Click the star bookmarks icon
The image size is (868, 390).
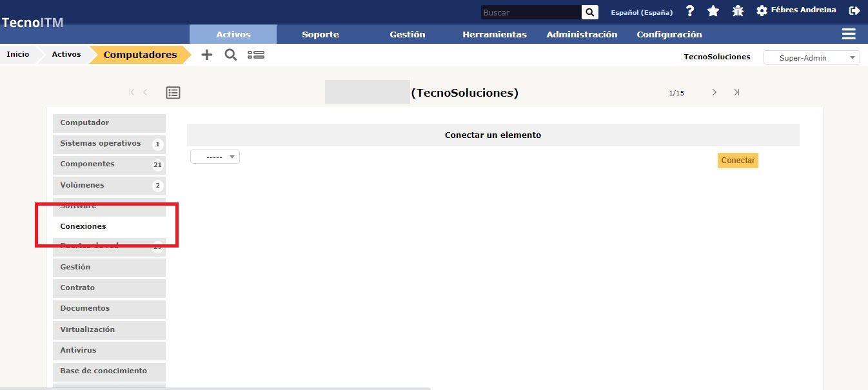[713, 11]
